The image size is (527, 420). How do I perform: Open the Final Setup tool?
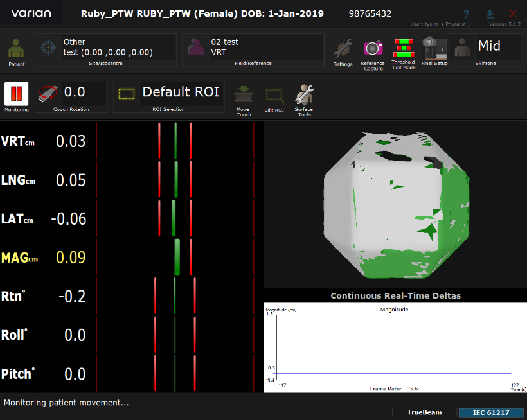(434, 49)
